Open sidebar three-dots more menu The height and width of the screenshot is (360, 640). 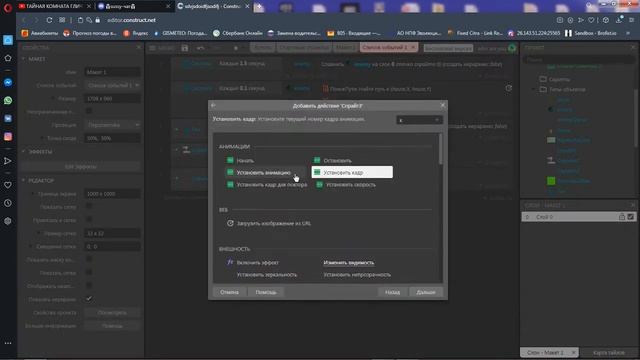tap(8, 343)
